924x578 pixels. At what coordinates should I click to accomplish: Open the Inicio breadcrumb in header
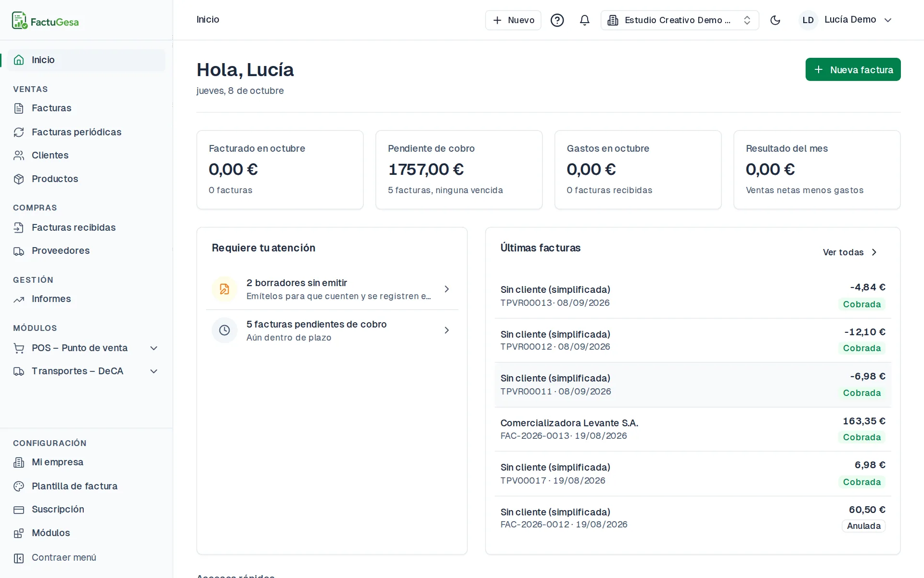[208, 19]
